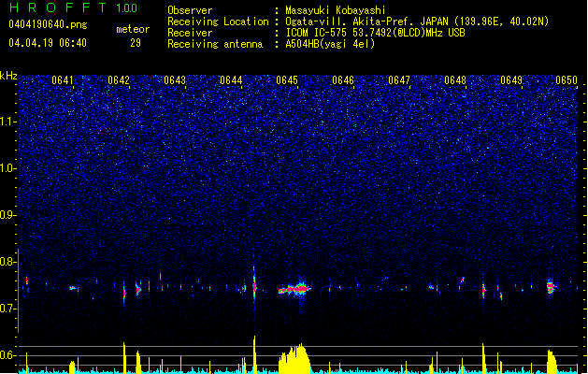
Task: Click the bright echo blob before 0650
Action: point(551,287)
